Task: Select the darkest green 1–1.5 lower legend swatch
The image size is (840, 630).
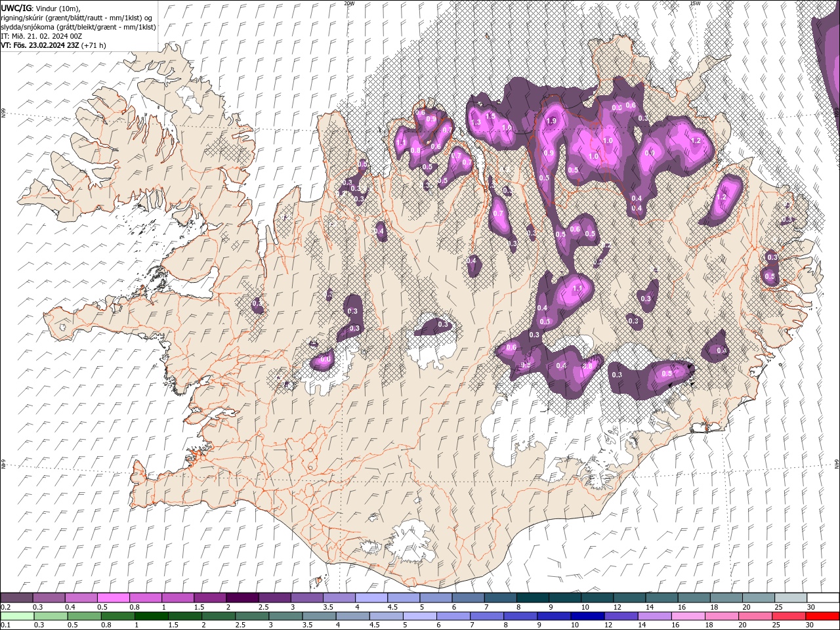Action: click(x=152, y=616)
